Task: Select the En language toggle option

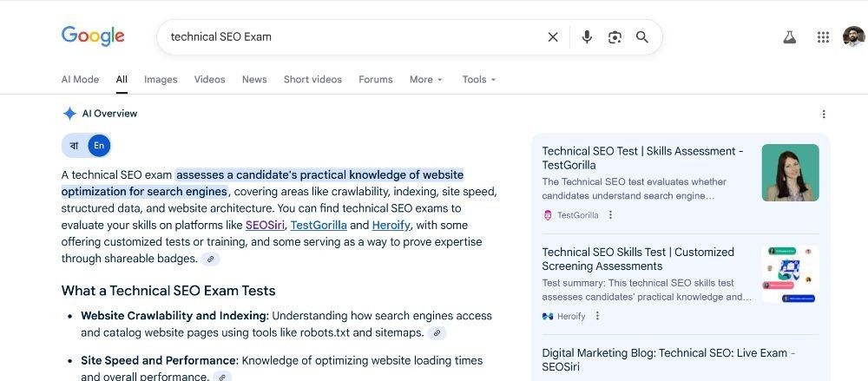Action: tap(99, 146)
